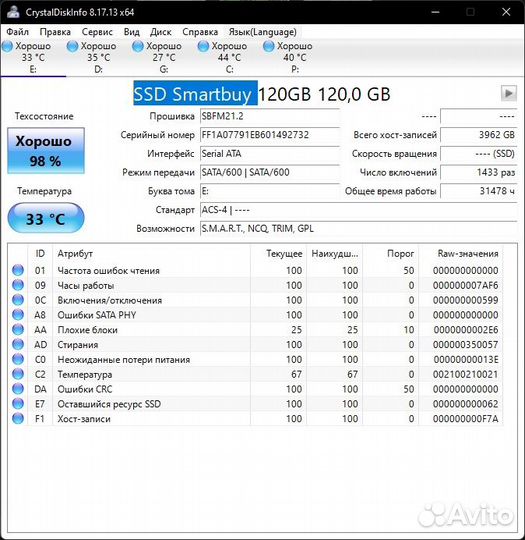This screenshot has height=540, width=525.
Task: Click the Порог column header
Action: [x=390, y=254]
